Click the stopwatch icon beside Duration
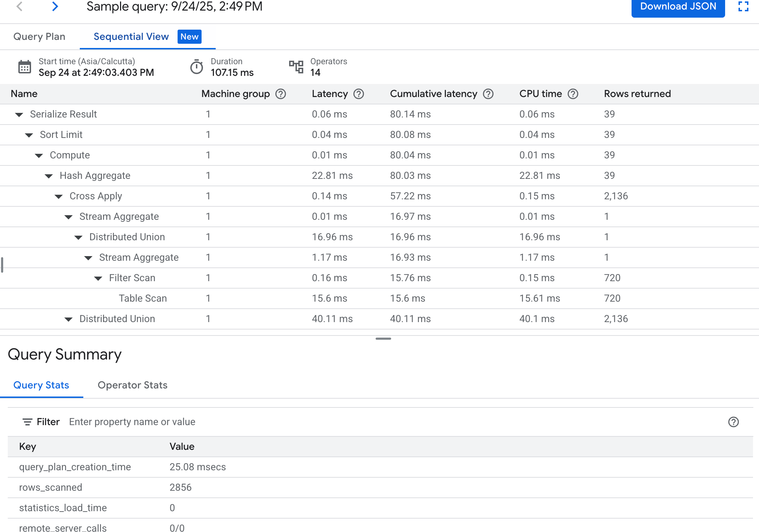Screen dimensions: 759x532 click(197, 67)
